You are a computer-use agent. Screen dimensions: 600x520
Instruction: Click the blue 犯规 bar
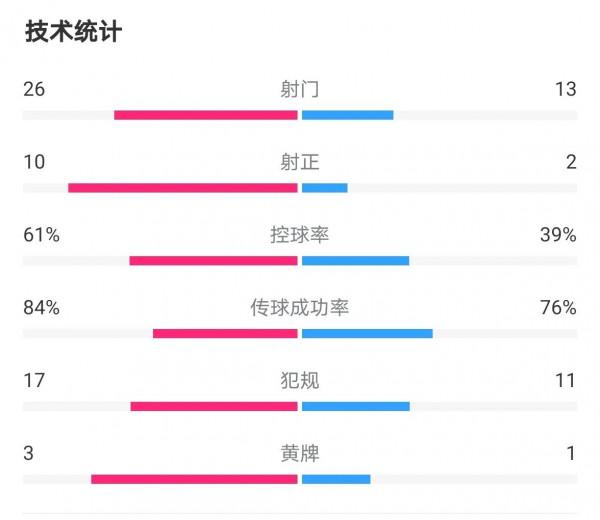point(355,407)
